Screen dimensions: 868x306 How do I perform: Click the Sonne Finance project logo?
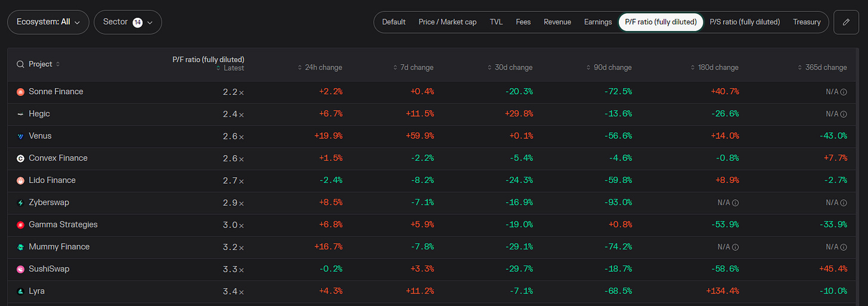click(x=20, y=92)
